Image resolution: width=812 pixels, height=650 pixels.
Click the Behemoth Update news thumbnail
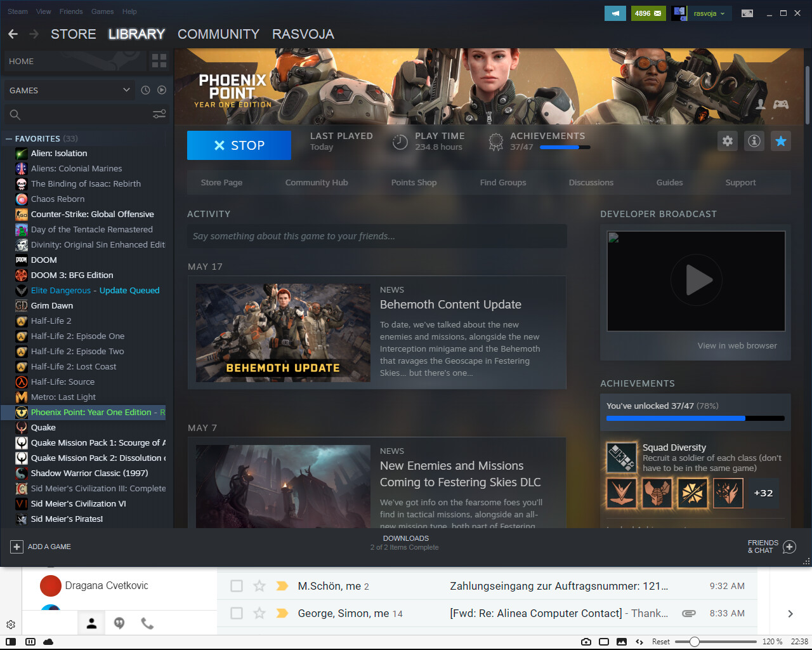coord(283,333)
